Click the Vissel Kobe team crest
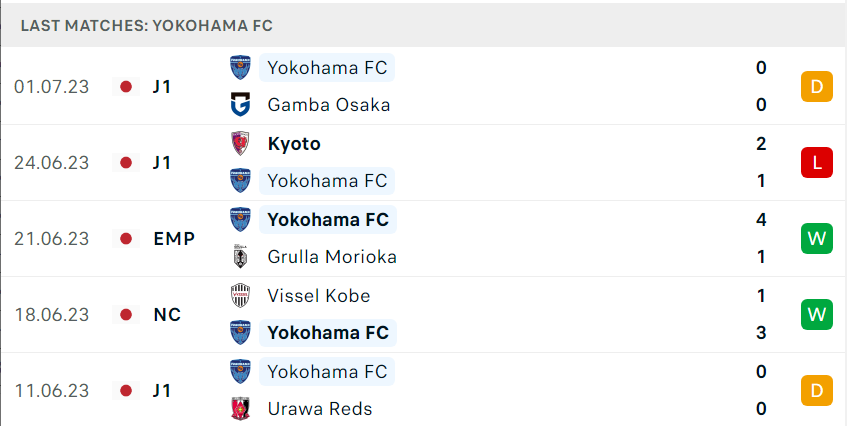 [x=240, y=296]
